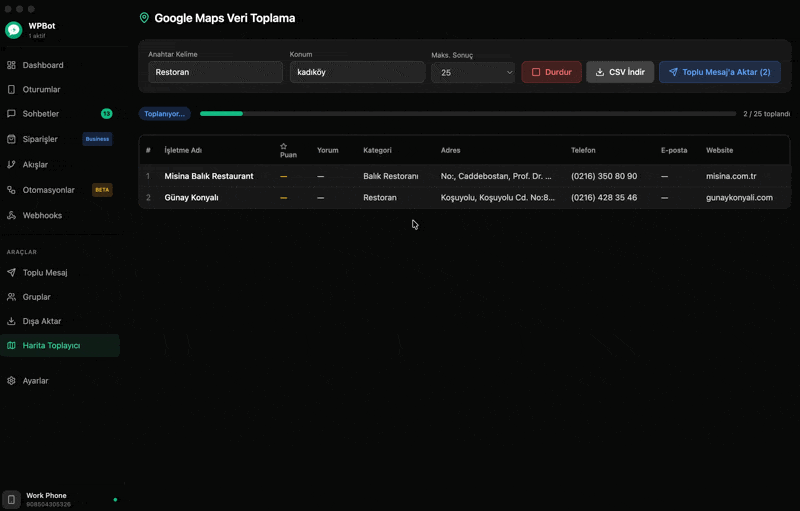This screenshot has width=800, height=511.
Task: Click Toplu Mesaj'a Aktar (2) button
Action: (719, 72)
